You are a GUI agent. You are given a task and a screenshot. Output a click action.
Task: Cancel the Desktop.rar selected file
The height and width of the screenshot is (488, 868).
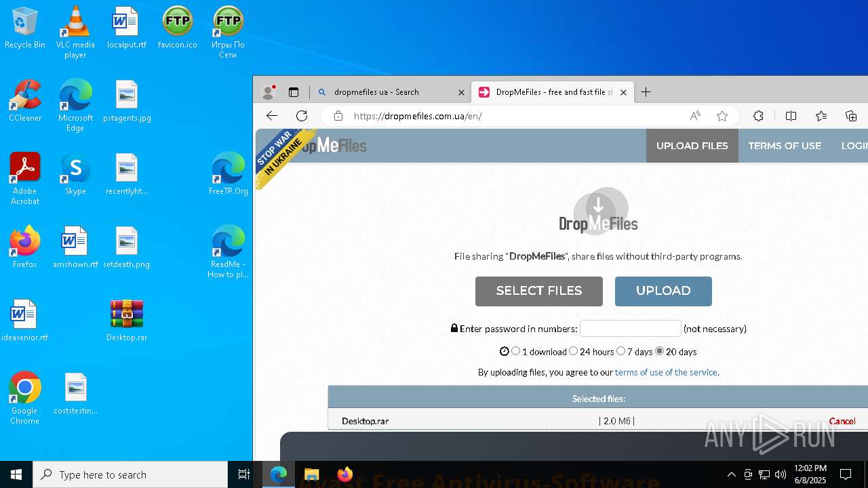(x=842, y=421)
